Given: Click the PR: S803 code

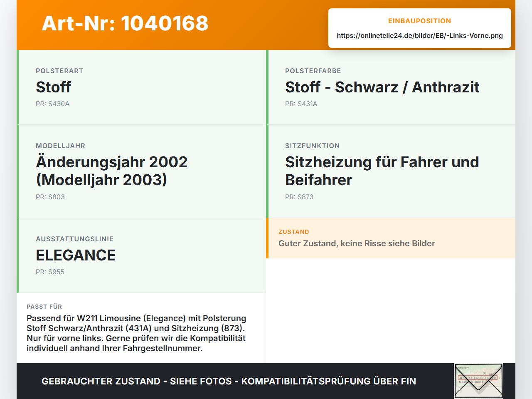Looking at the screenshot, I should pos(50,197).
